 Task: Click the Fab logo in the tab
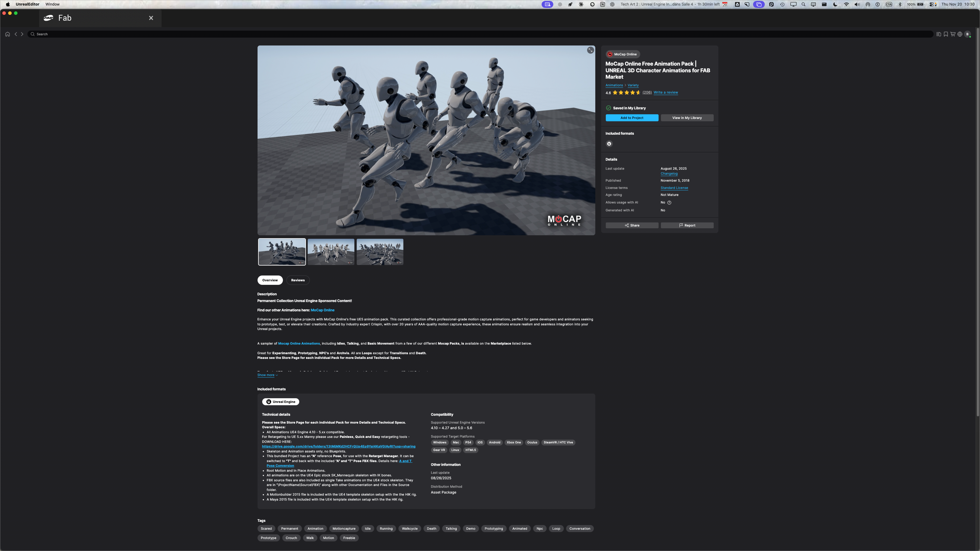48,18
